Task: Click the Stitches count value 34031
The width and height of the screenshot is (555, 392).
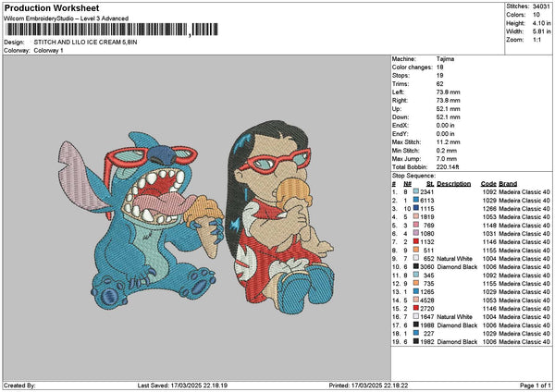Action: click(541, 6)
